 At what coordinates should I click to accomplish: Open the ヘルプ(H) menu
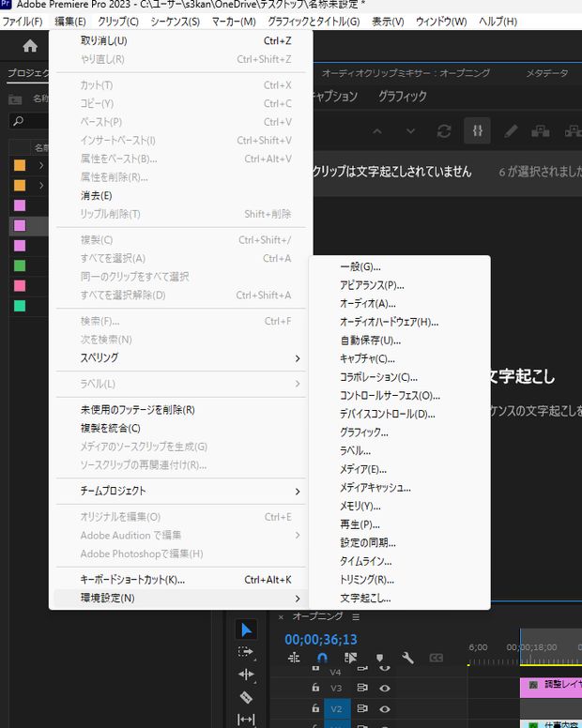click(x=498, y=22)
